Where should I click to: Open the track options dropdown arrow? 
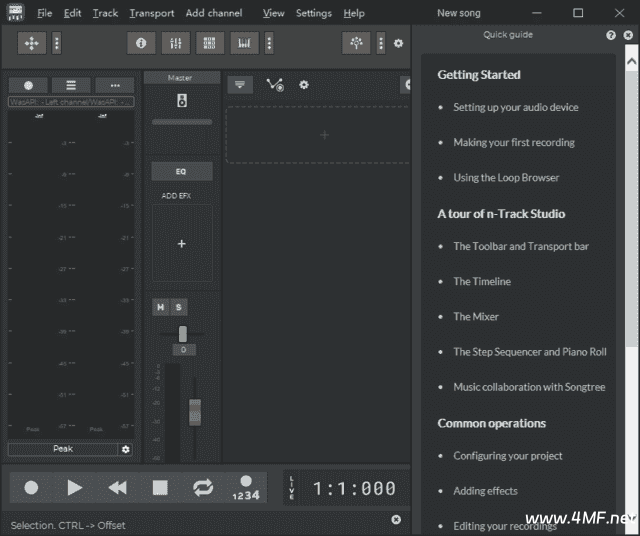tap(238, 85)
